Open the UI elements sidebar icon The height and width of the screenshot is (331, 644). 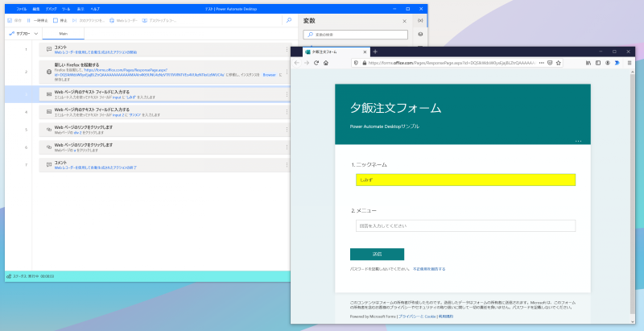click(420, 35)
